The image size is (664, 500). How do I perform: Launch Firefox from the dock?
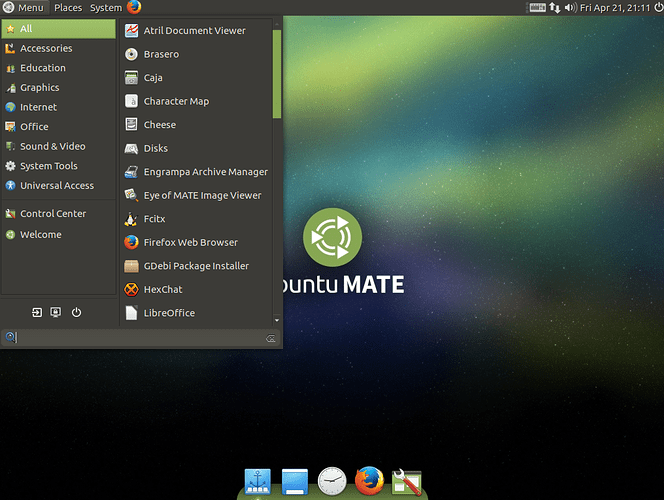coord(369,481)
